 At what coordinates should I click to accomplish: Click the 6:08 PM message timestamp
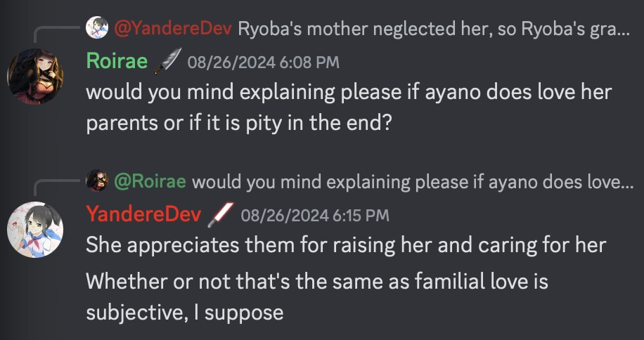263,63
